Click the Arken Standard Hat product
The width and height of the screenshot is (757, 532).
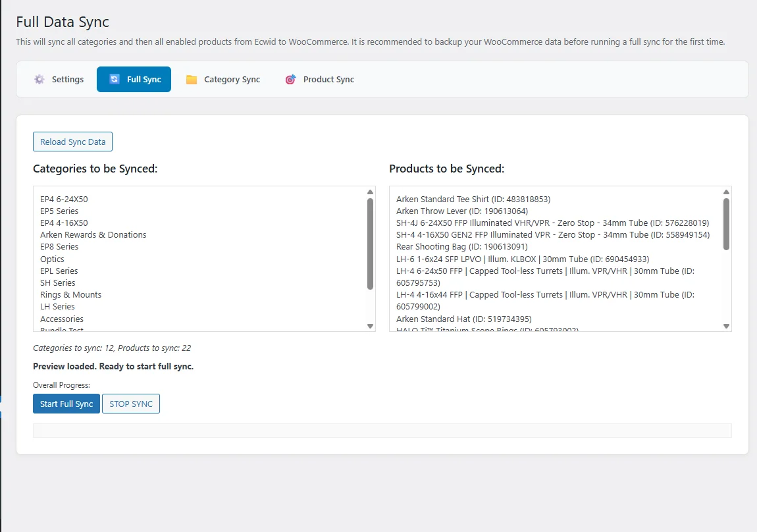464,319
